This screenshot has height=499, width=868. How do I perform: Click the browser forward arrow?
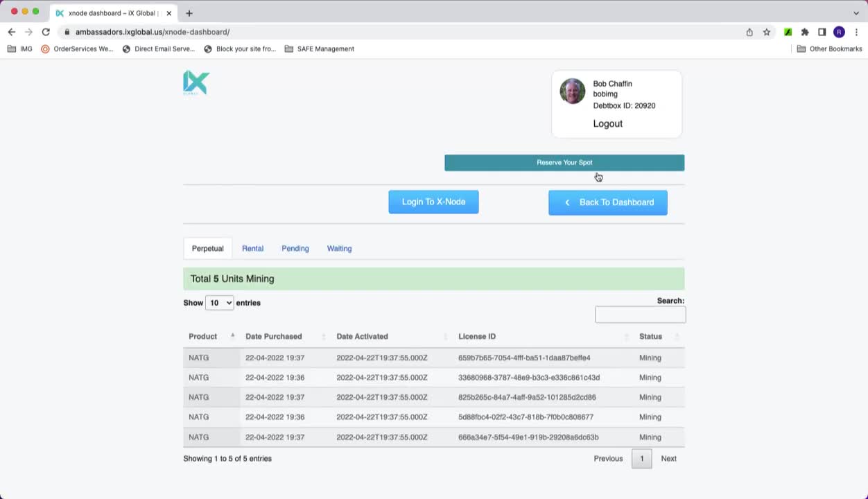pos(28,32)
